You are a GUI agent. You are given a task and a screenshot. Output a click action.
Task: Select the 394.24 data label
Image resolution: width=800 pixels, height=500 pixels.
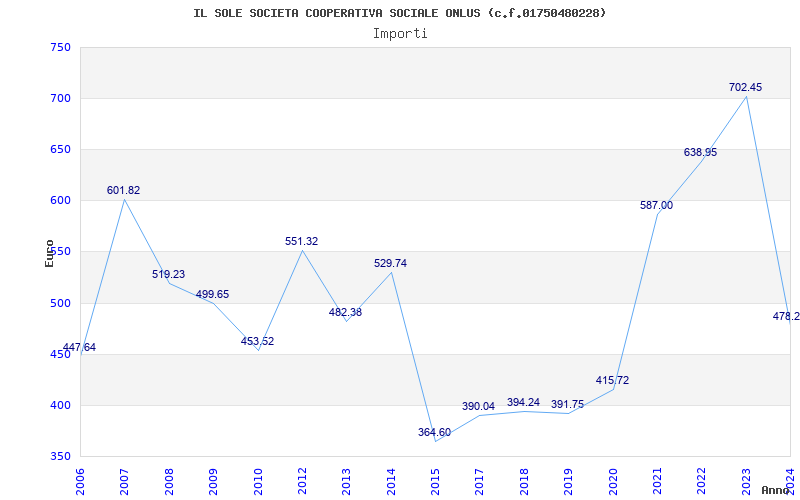tap(523, 403)
